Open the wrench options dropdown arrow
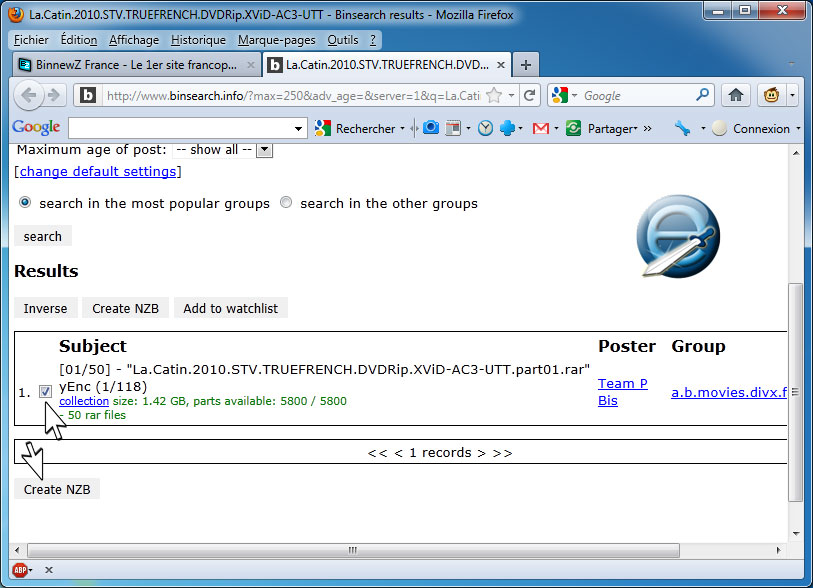 click(703, 128)
